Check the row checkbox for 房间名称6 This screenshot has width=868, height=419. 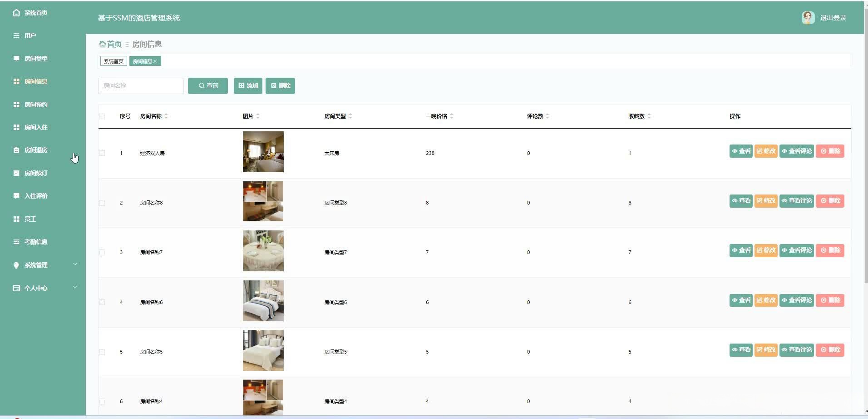click(102, 302)
